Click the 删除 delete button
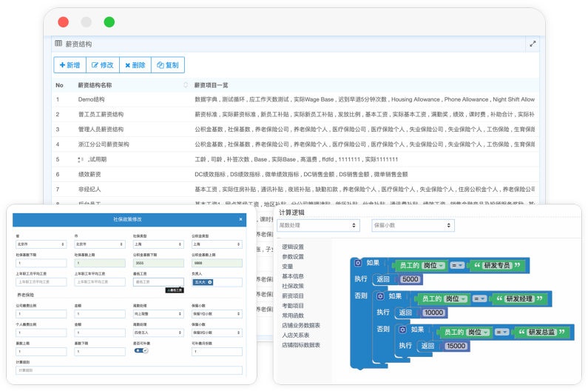Screen dimensions: 588x391 pyautogui.click(x=135, y=65)
